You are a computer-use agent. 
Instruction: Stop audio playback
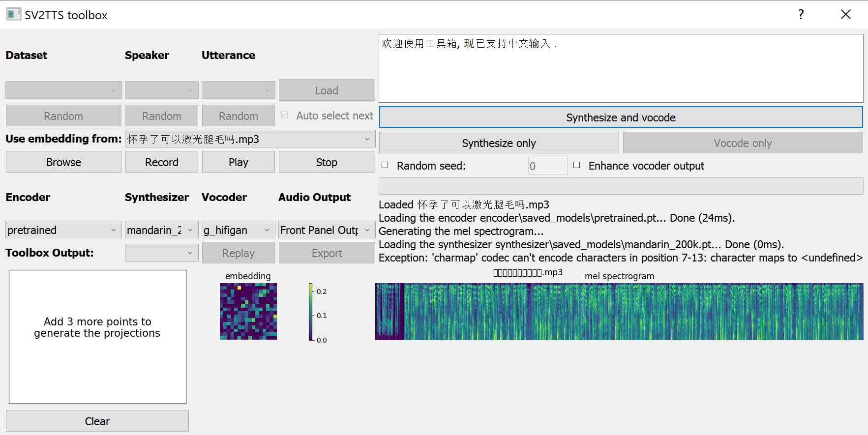tap(327, 162)
